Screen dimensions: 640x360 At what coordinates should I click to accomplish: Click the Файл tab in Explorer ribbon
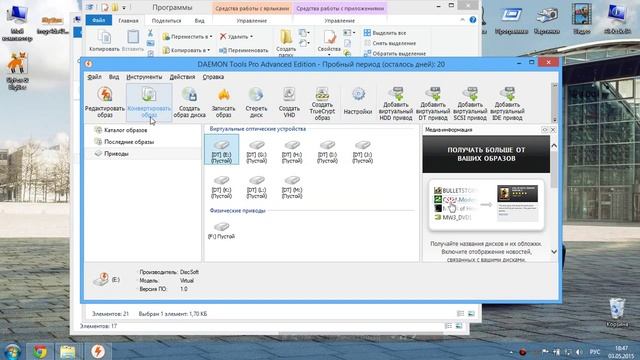[x=98, y=20]
